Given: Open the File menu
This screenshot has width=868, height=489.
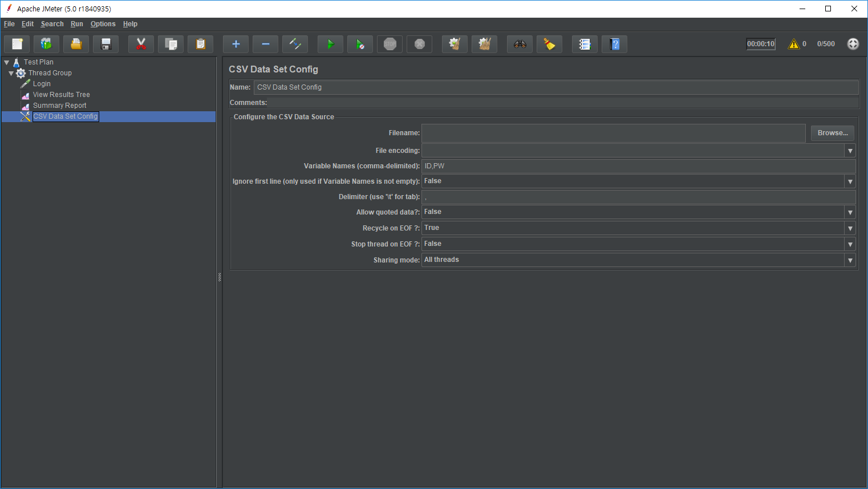Looking at the screenshot, I should pos(9,24).
